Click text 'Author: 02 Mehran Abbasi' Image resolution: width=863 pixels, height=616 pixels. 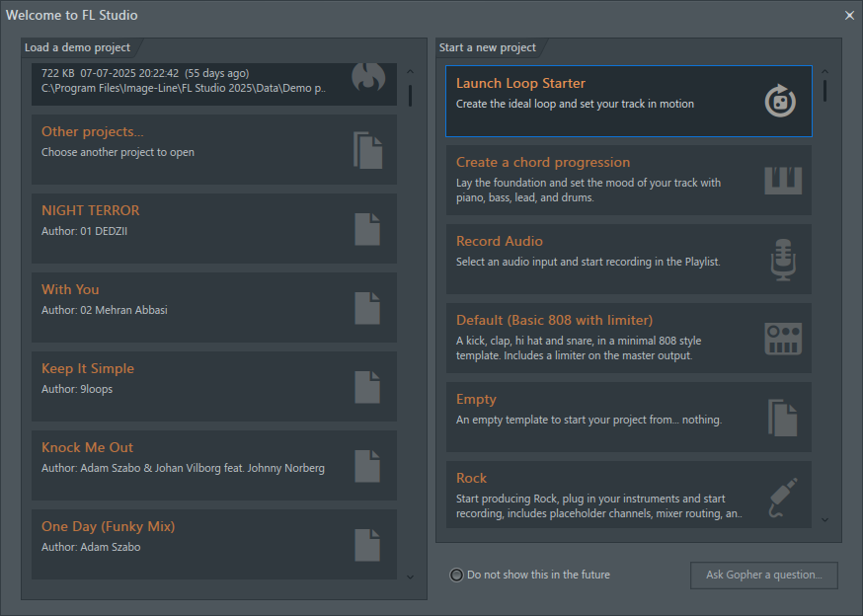tap(105, 310)
